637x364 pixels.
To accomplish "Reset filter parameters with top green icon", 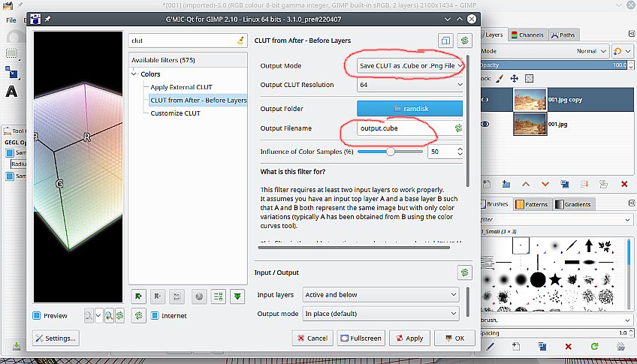I will click(x=464, y=41).
